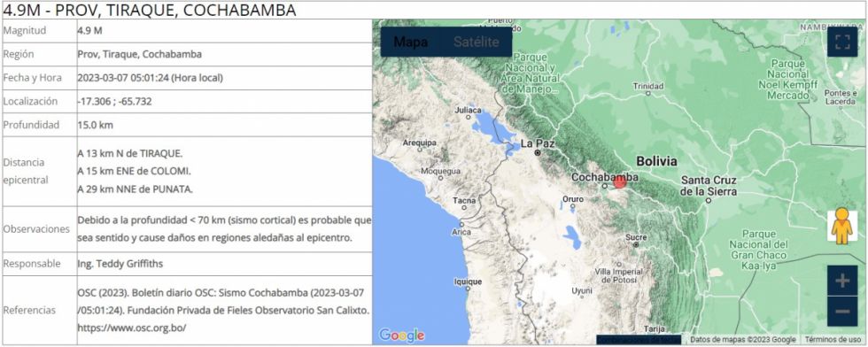Select the Arequipa city label
Viewport: 868px width, 347px height.
[x=420, y=143]
